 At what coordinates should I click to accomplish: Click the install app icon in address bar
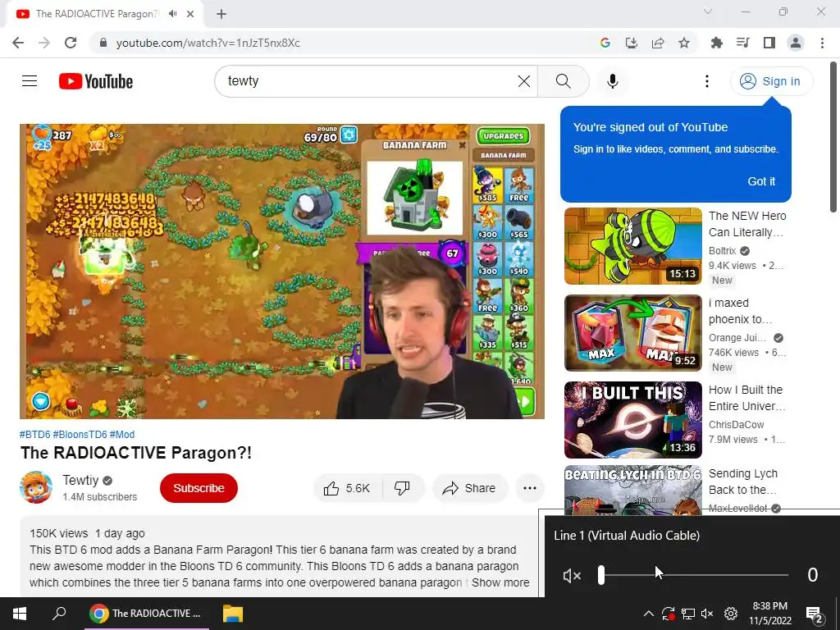tap(632, 43)
